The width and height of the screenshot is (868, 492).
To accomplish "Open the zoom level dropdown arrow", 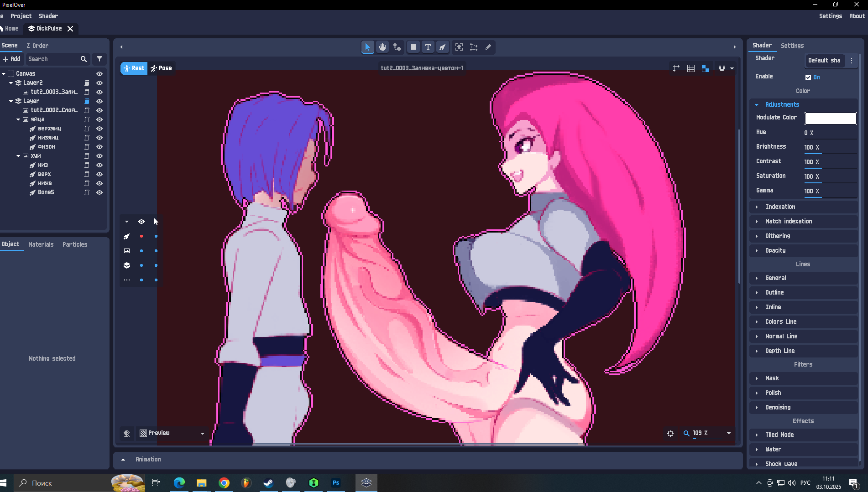I will [x=729, y=433].
